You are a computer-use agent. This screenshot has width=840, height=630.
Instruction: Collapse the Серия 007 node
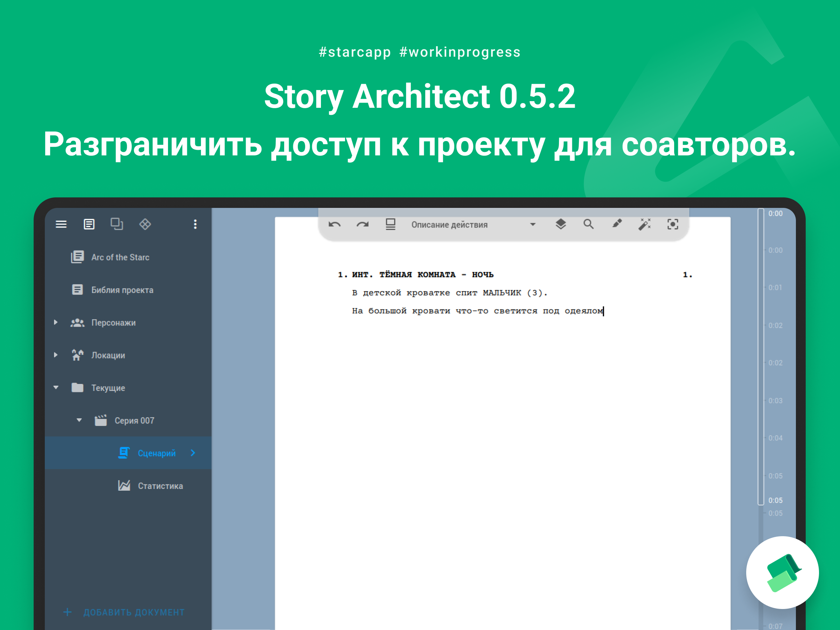tap(79, 420)
